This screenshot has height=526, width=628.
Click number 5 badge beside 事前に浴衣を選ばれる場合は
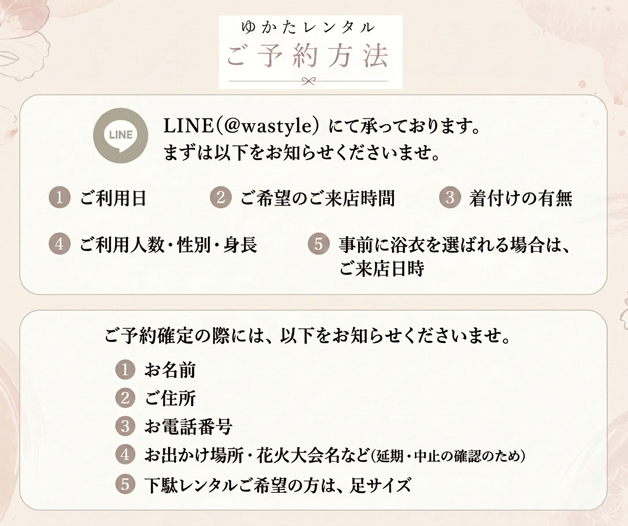[319, 244]
